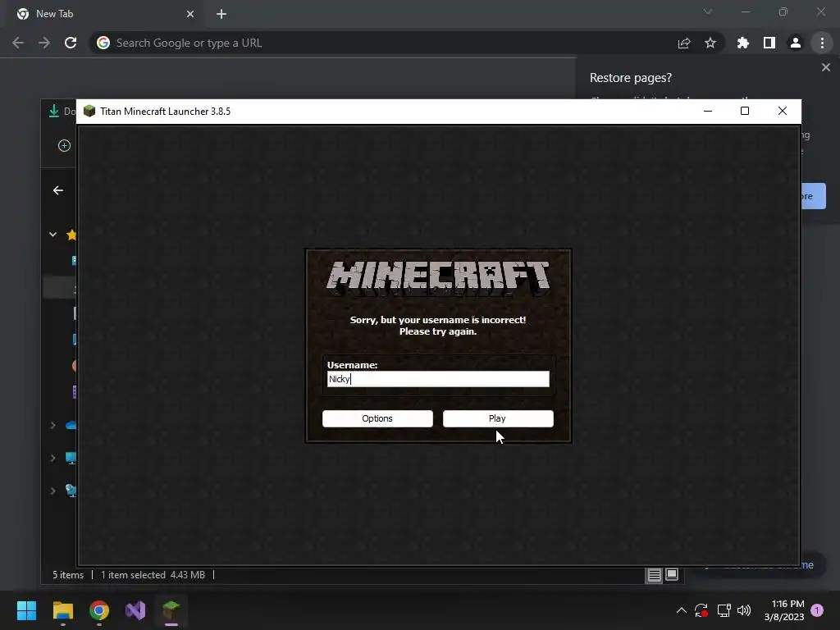Toggle the Chrome side panel icon

769,43
